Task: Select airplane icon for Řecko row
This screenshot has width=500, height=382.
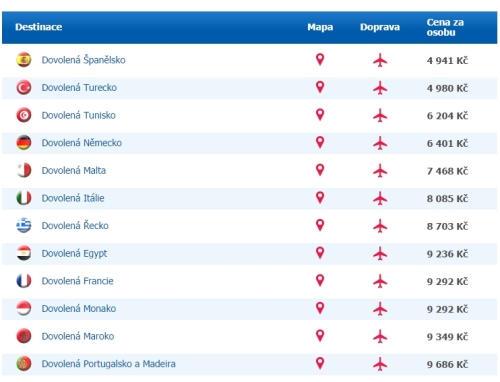Action: click(380, 226)
